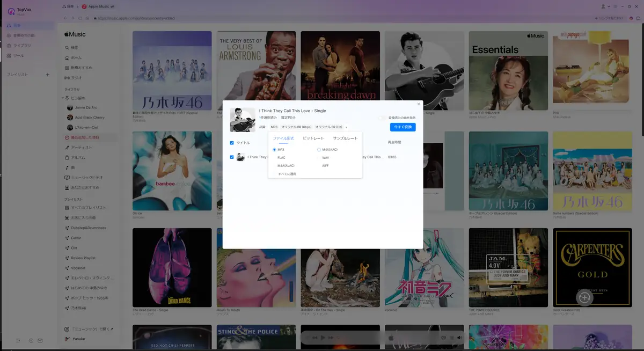Open Acid Black Cherry pinned artist
Screen dimensions: 644x351
(x=86, y=118)
